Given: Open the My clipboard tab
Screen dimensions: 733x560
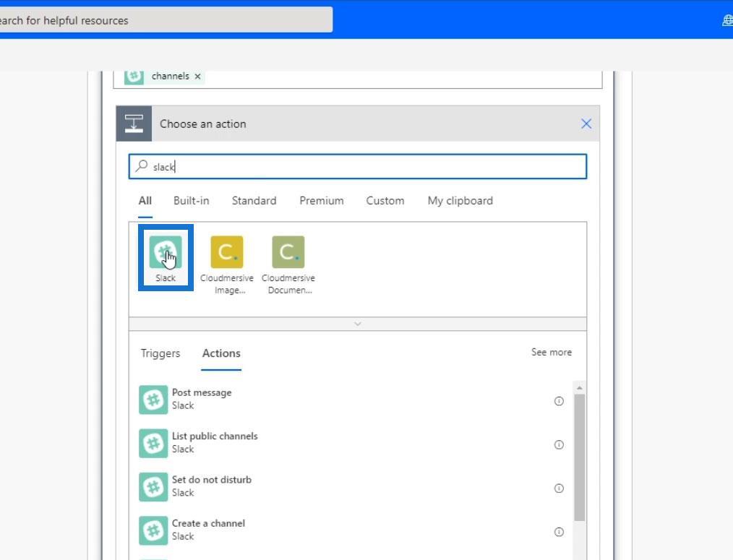Looking at the screenshot, I should 460,201.
